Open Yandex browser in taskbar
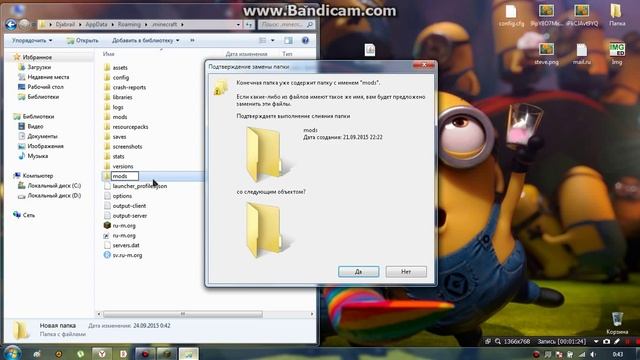This screenshot has height=360, width=640. pos(102,354)
